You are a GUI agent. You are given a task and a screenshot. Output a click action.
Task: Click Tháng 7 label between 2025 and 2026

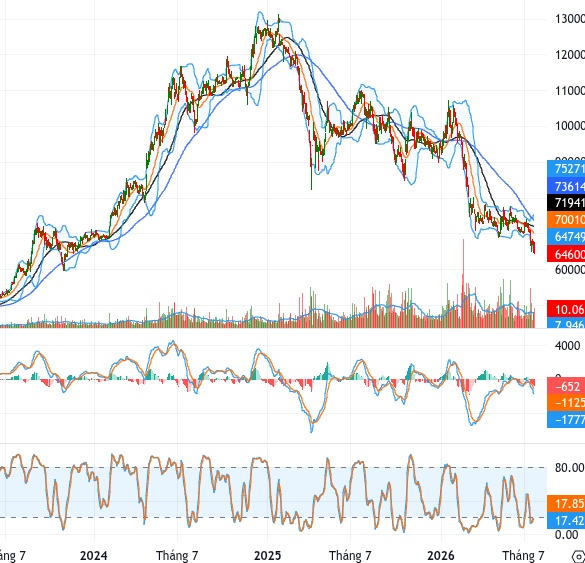point(351,556)
